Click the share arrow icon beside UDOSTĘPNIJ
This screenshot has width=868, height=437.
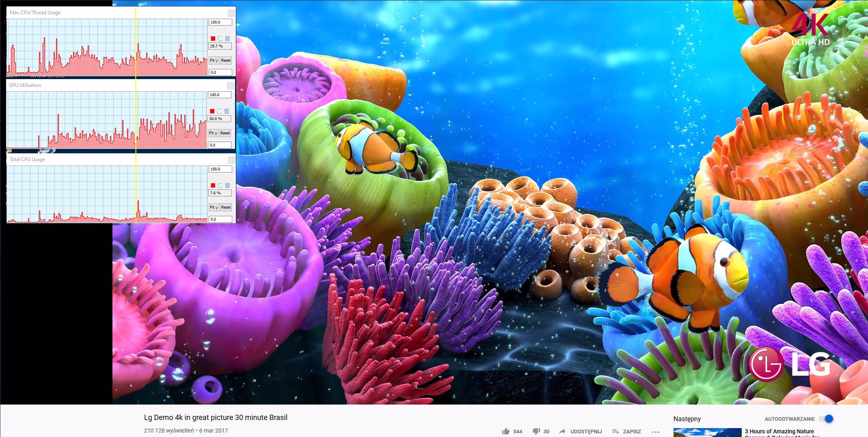point(562,431)
